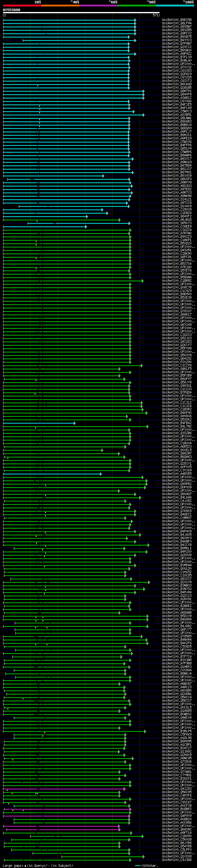197x868 pixels.
Task: Choose entry UniRef100_Q851Y9
Action: pyautogui.click(x=177, y=149)
